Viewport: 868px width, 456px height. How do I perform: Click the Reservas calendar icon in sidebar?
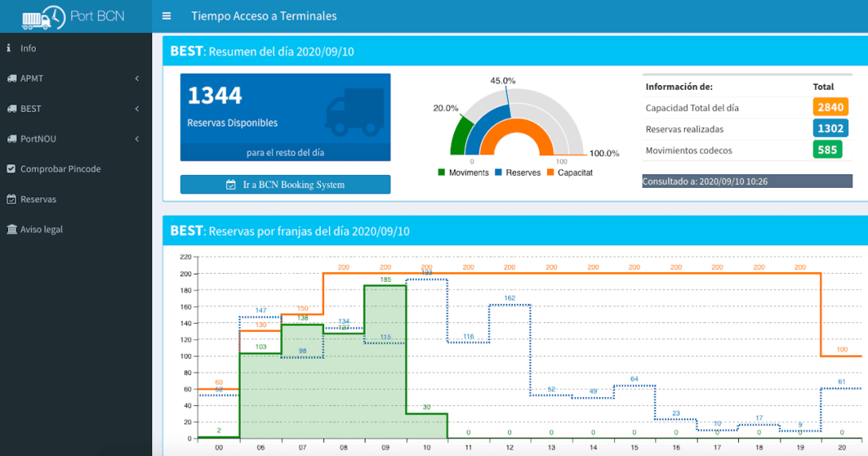11,199
